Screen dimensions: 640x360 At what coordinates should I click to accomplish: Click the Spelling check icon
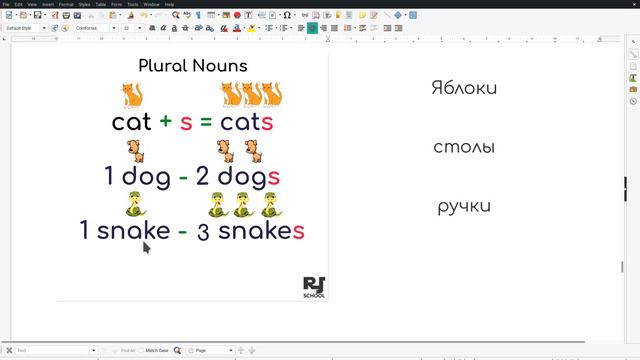(x=187, y=15)
